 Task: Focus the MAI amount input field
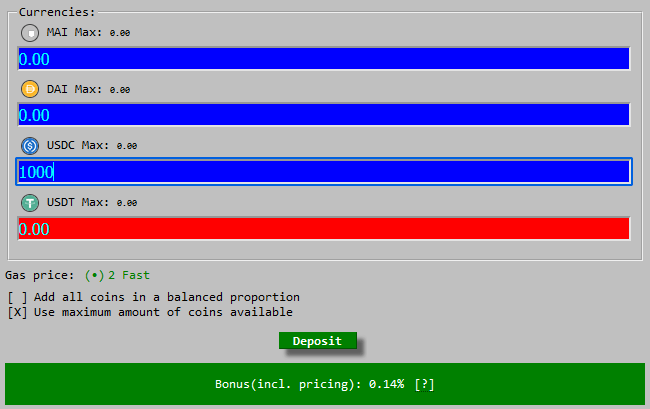coord(324,58)
